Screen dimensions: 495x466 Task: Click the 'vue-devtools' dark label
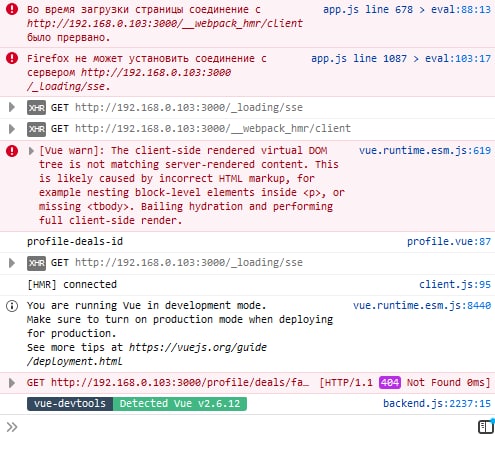pyautogui.click(x=70, y=404)
